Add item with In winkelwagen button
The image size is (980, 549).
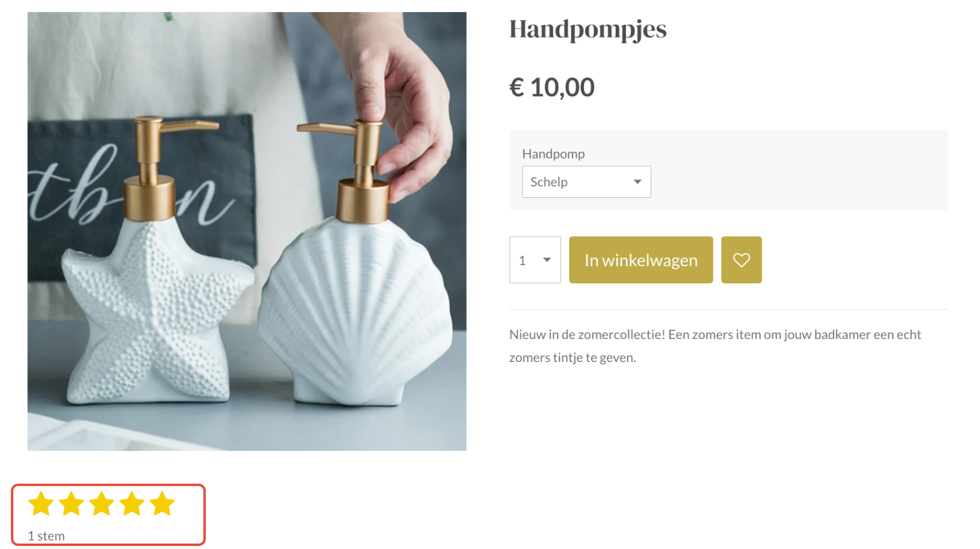click(x=641, y=260)
